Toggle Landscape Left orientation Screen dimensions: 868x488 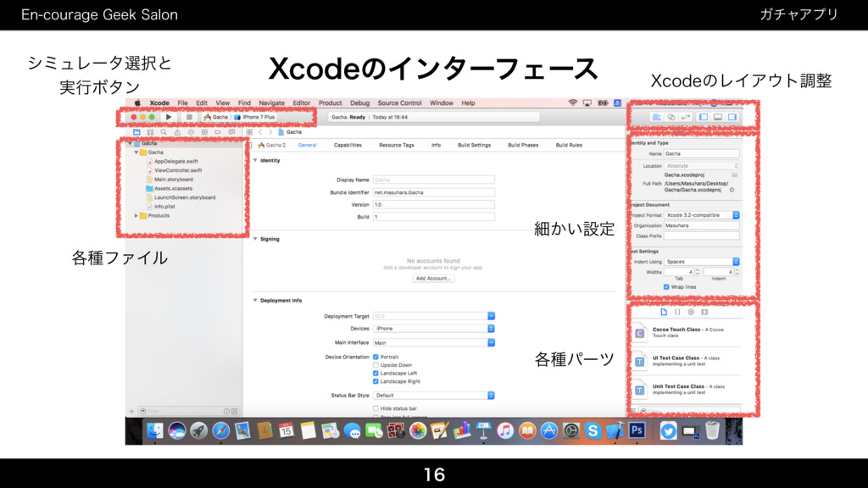click(376, 374)
